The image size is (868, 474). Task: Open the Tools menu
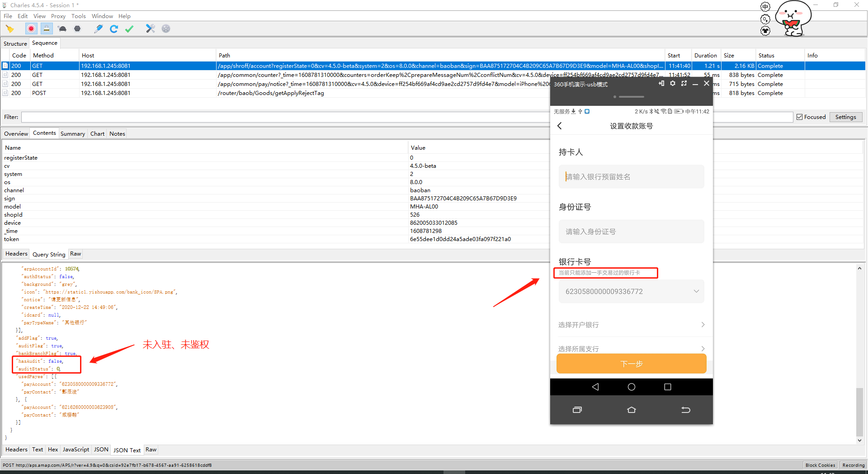coord(79,16)
